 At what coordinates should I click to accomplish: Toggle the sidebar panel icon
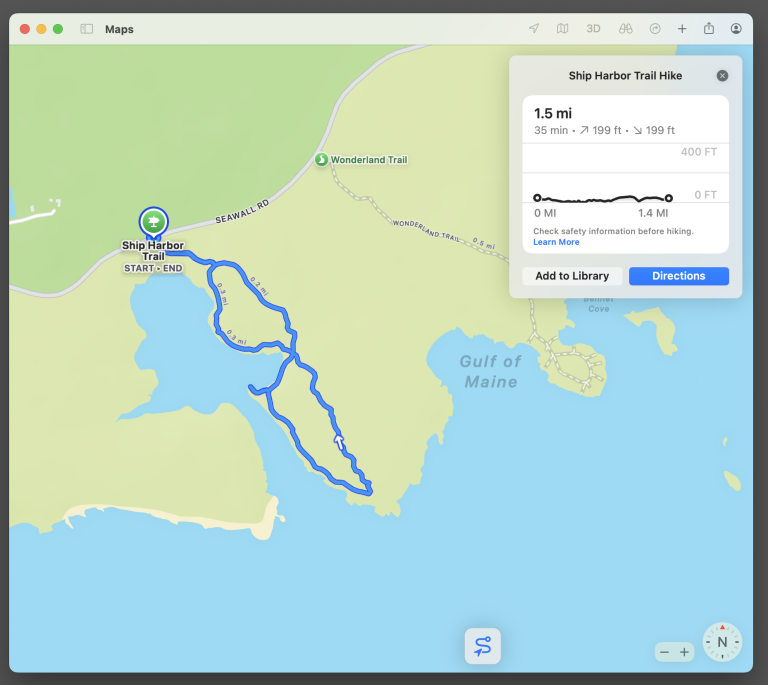[87, 29]
